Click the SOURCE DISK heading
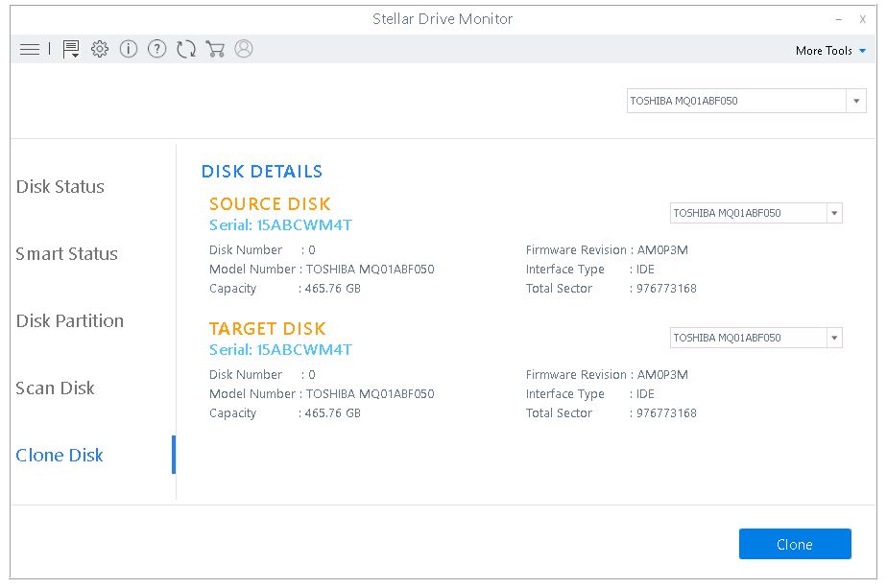Screen dimensions: 887x588 [x=270, y=203]
